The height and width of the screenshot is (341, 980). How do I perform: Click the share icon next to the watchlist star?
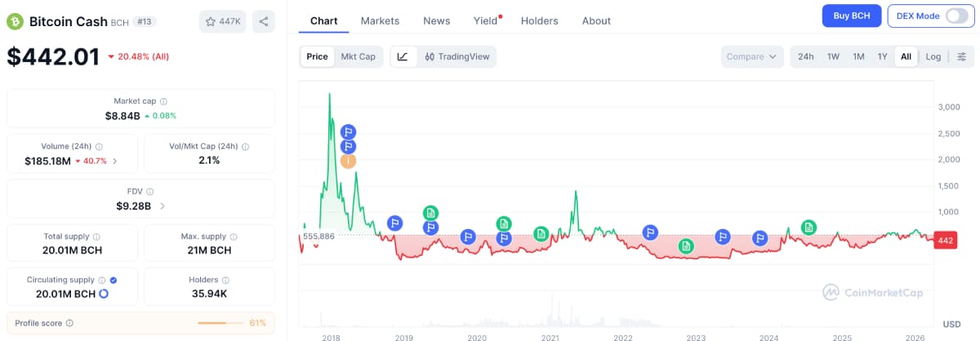pos(264,21)
